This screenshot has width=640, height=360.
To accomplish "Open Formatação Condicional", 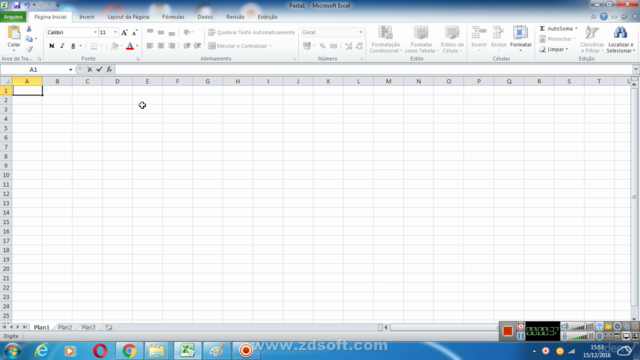I will click(x=385, y=39).
